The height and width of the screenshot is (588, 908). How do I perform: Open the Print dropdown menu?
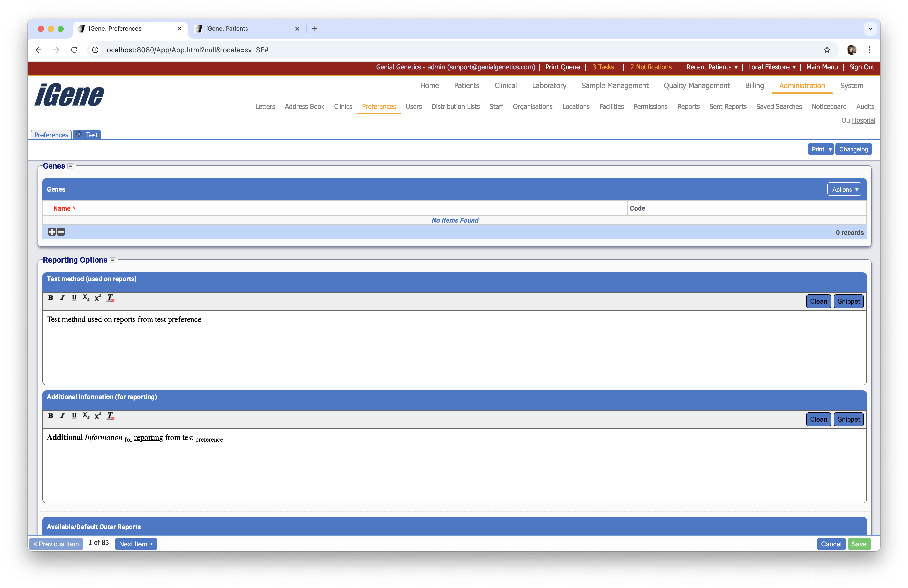click(820, 149)
